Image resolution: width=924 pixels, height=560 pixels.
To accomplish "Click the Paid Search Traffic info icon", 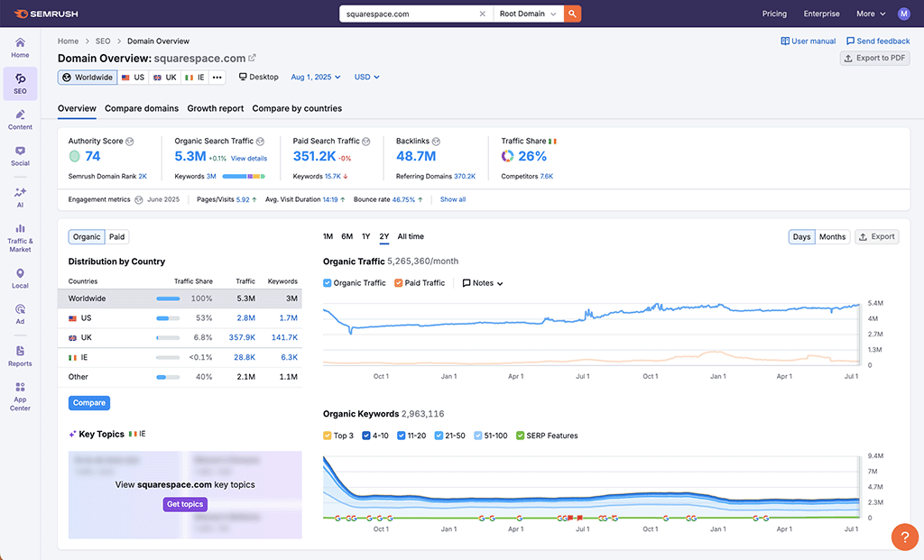I will coord(366,142).
